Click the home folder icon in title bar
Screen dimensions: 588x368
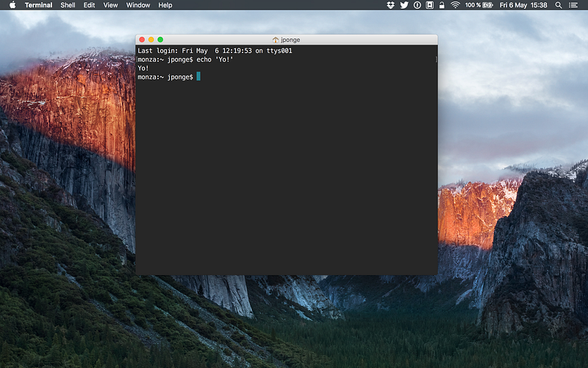[275, 40]
